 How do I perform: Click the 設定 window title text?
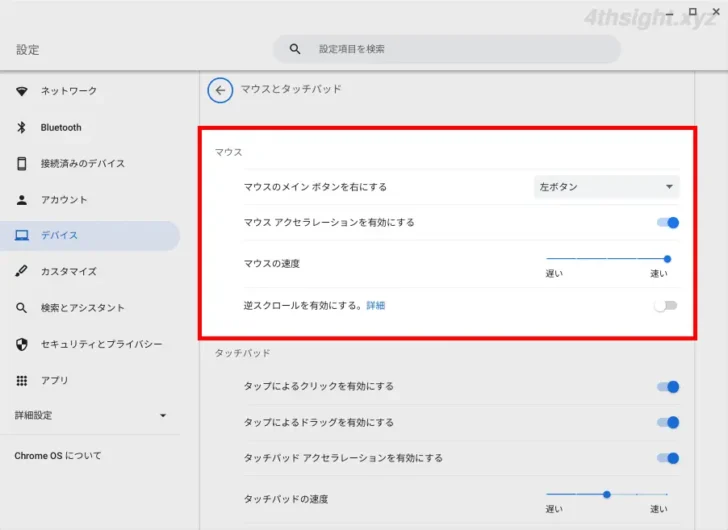click(27, 50)
